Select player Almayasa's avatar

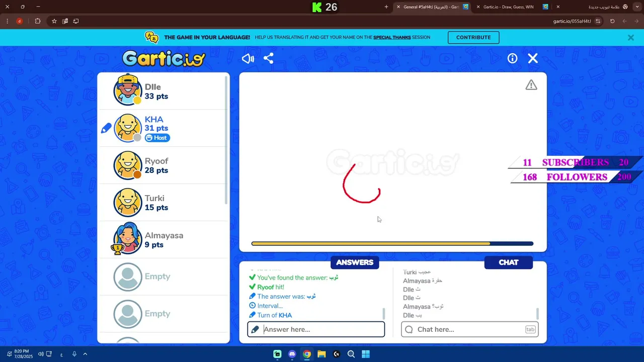pos(128,239)
